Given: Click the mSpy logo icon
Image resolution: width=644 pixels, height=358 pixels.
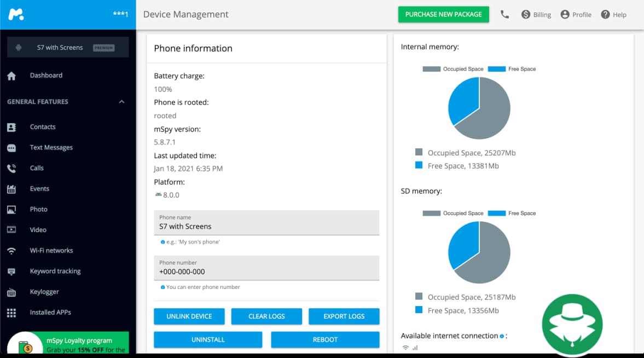Looking at the screenshot, I should point(16,14).
